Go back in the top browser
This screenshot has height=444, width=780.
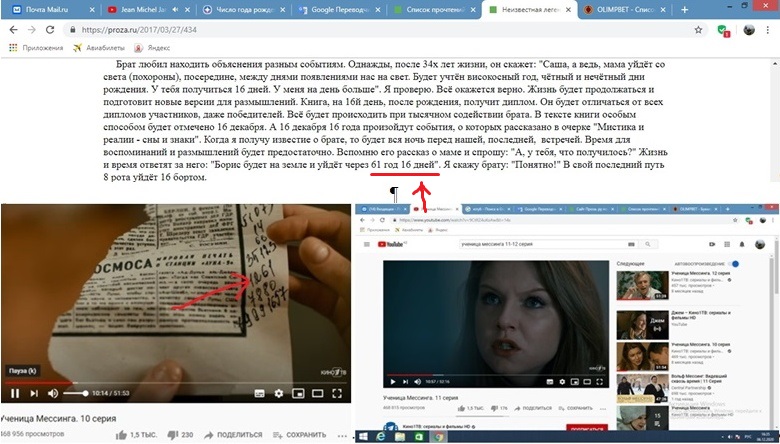[x=13, y=30]
